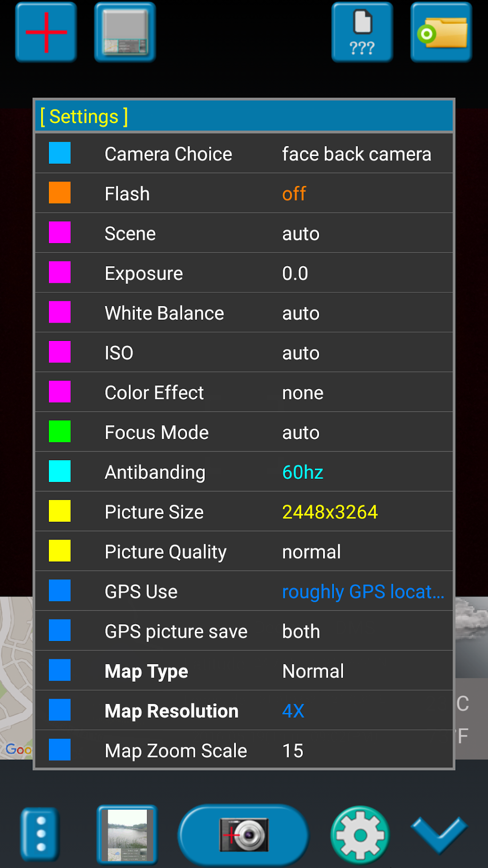488x868 pixels.
Task: Change the Camera Choice setting
Action: (244, 154)
